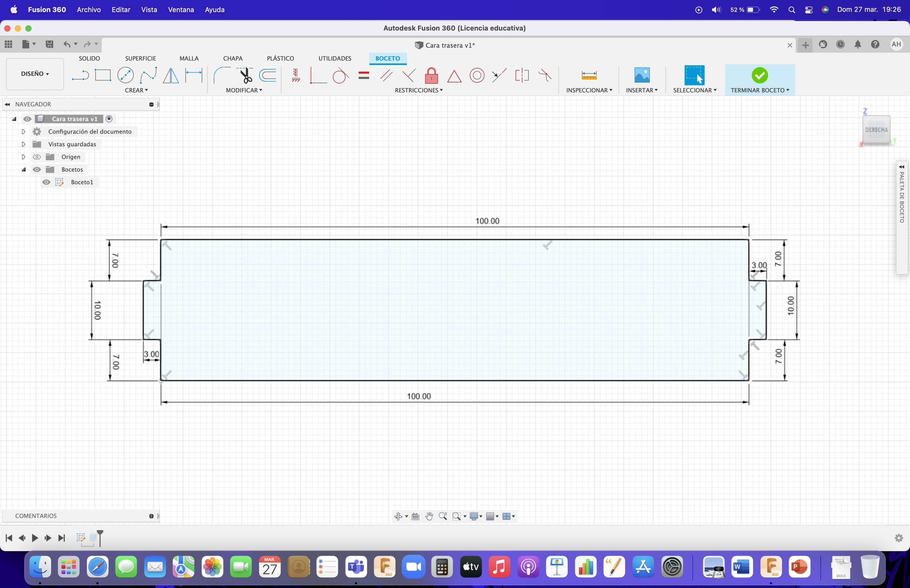Open the Ventana menu
Image resolution: width=910 pixels, height=588 pixels.
181,9
